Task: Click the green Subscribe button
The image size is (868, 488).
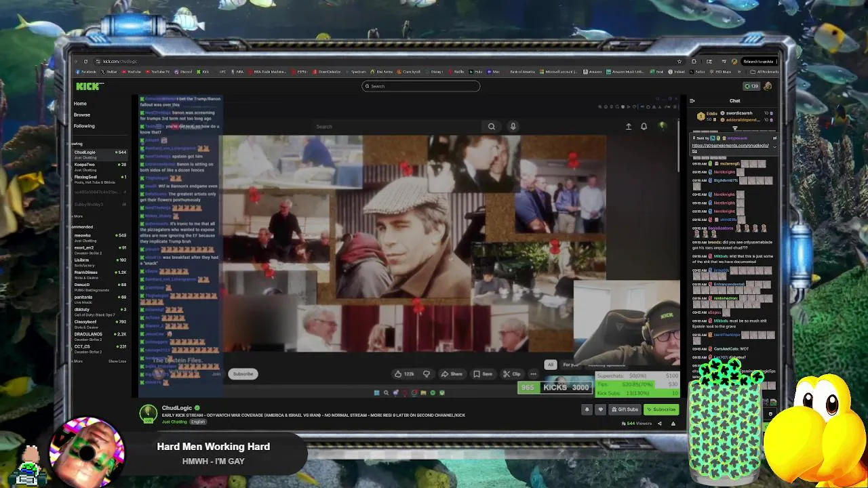Action: coord(661,409)
